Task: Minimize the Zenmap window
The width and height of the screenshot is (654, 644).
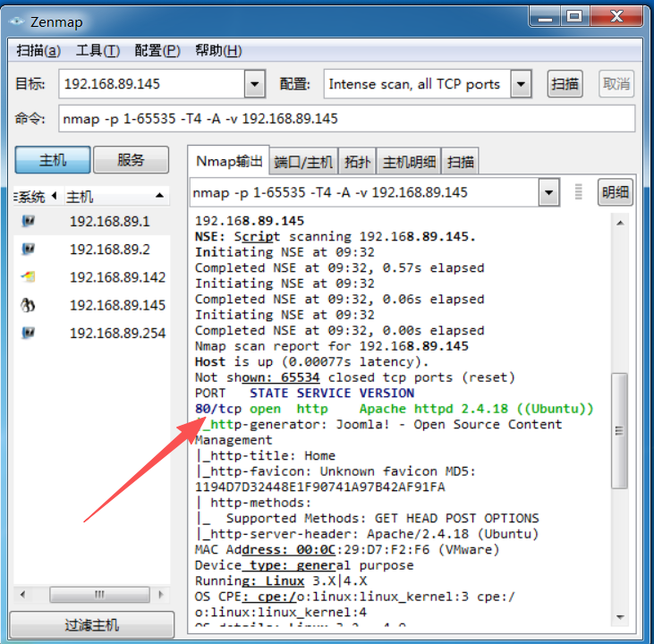Action: tap(545, 16)
